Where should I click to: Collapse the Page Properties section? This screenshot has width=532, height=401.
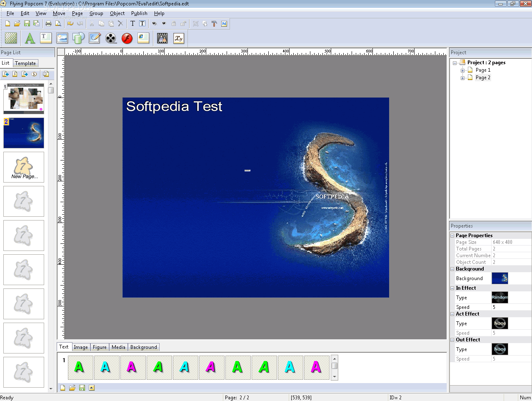(x=452, y=236)
